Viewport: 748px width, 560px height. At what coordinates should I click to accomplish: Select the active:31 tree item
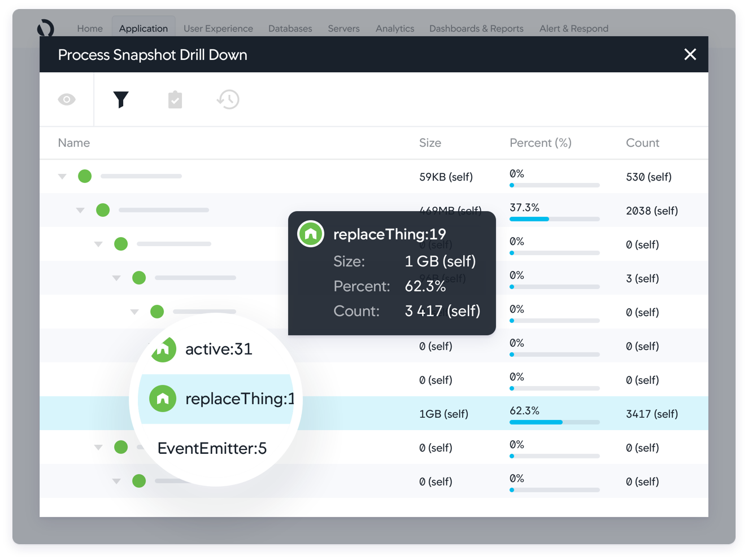[219, 349]
